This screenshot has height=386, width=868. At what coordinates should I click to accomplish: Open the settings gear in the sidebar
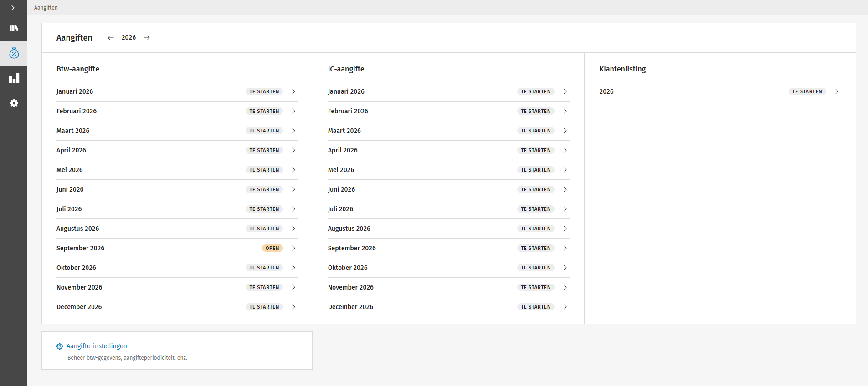[14, 103]
